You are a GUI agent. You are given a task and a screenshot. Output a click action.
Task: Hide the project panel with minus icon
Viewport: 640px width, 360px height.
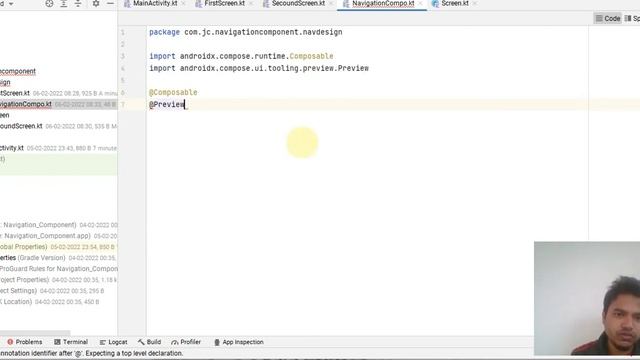point(110,4)
